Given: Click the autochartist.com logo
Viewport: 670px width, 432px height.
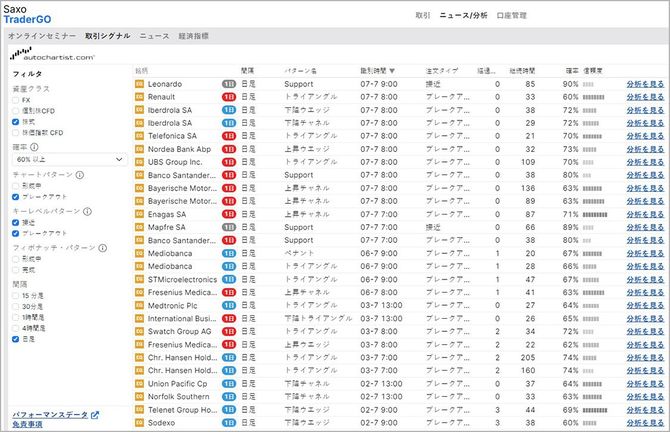Looking at the screenshot, I should click(52, 54).
